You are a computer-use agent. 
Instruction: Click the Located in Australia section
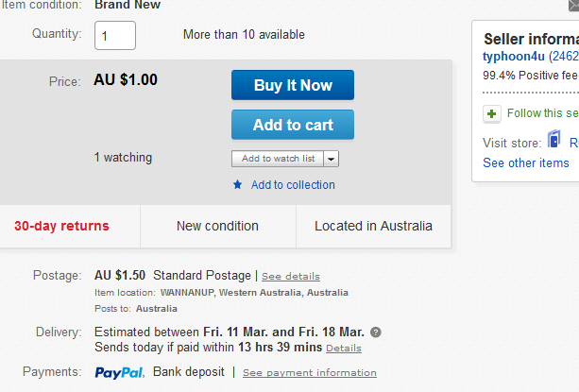pyautogui.click(x=373, y=226)
